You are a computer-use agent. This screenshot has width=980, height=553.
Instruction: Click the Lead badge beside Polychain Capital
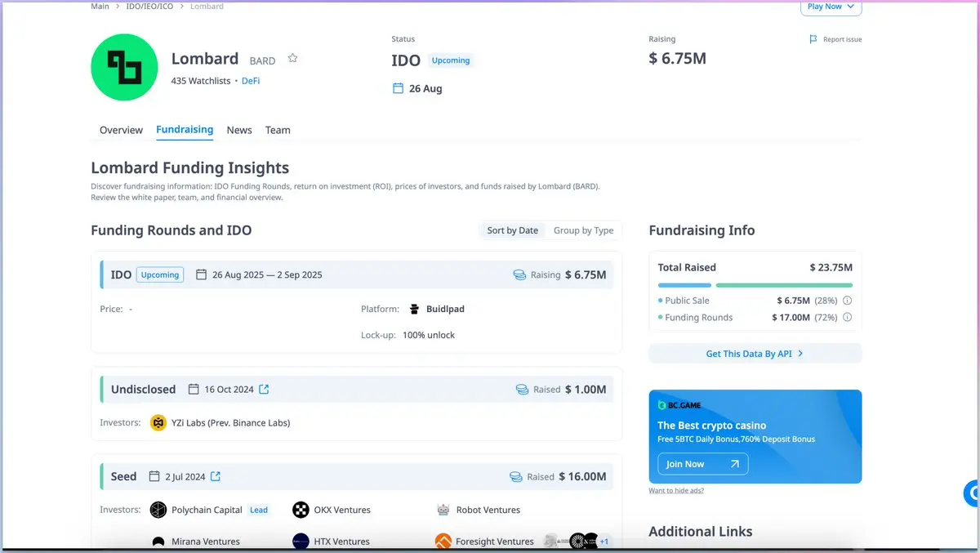coord(259,510)
